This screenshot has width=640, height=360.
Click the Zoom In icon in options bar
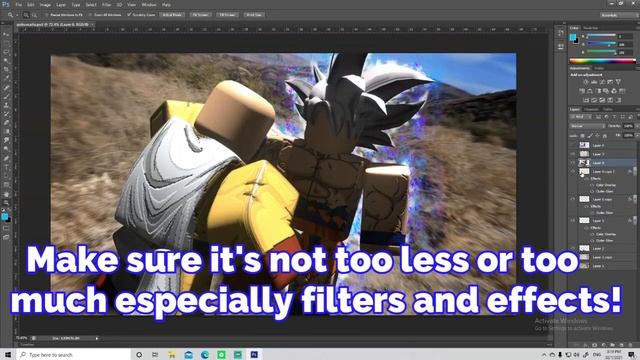pos(26,15)
